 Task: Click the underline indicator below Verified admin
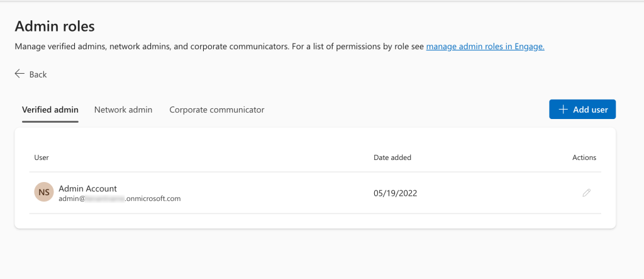pos(50,122)
